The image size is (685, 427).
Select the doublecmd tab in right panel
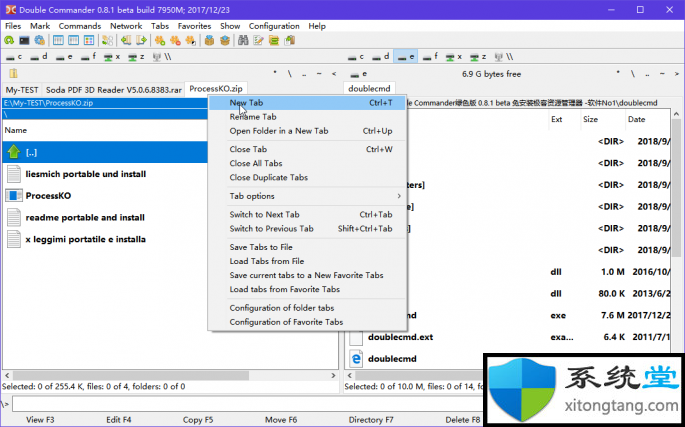point(369,89)
